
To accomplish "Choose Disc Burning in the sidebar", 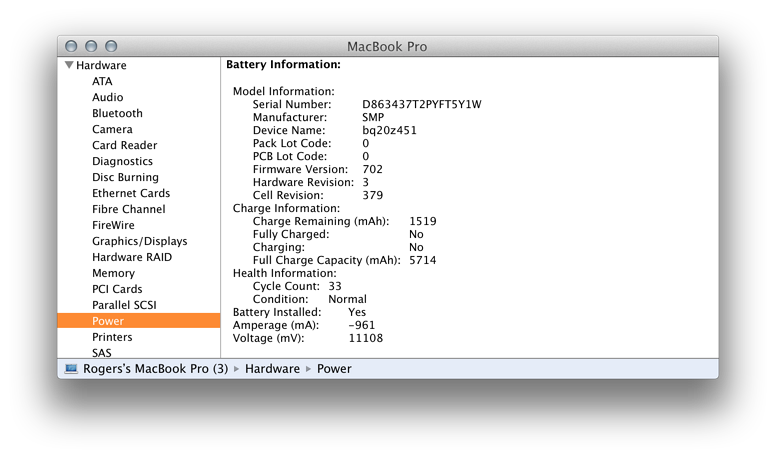I will [x=125, y=177].
